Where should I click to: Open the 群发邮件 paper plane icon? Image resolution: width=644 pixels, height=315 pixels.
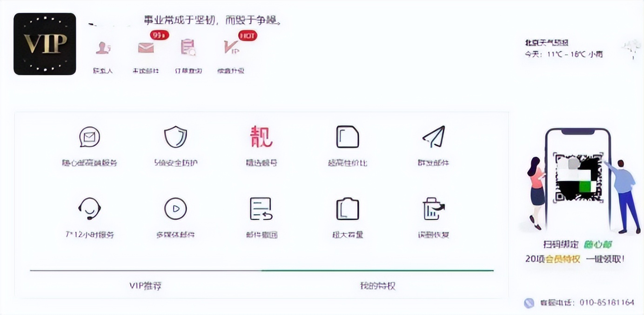click(x=434, y=137)
